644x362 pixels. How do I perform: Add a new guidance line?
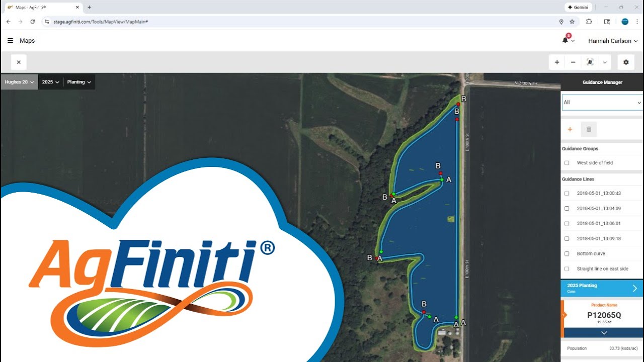click(x=570, y=129)
